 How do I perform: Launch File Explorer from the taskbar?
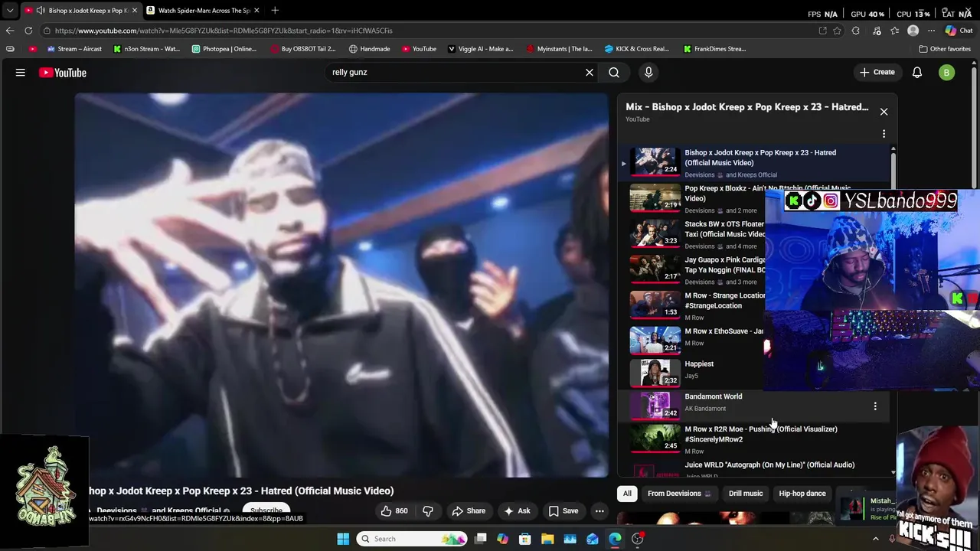(x=547, y=539)
